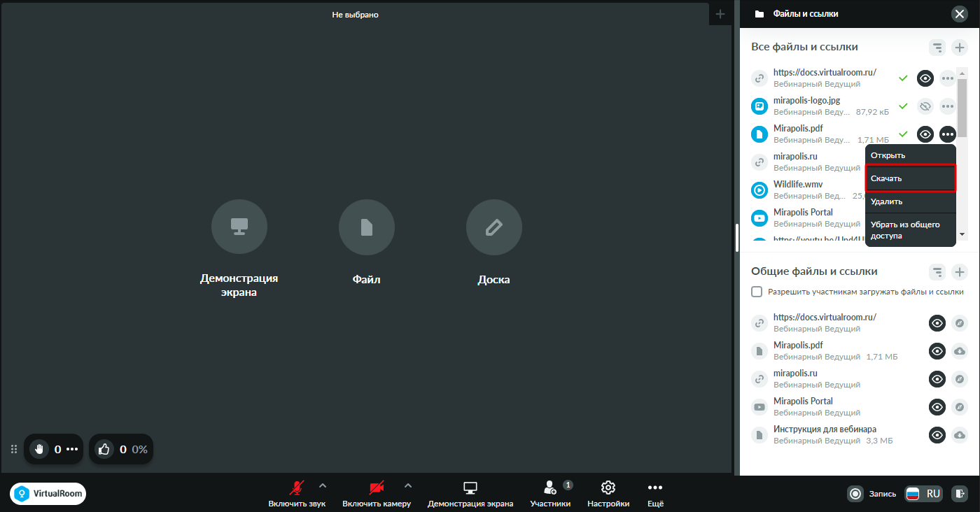Download Инструкция для вебинара cloud icon
This screenshot has width=980, height=512.
tap(960, 435)
